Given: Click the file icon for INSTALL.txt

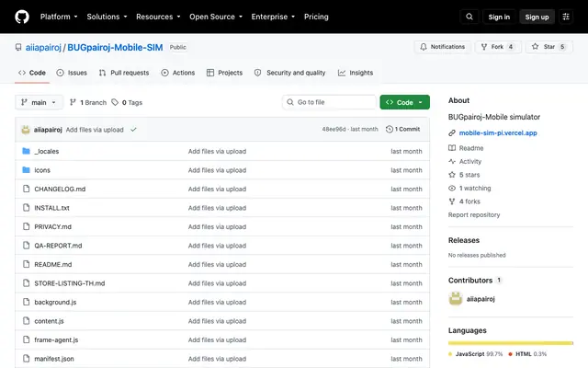Looking at the screenshot, I should (26, 207).
